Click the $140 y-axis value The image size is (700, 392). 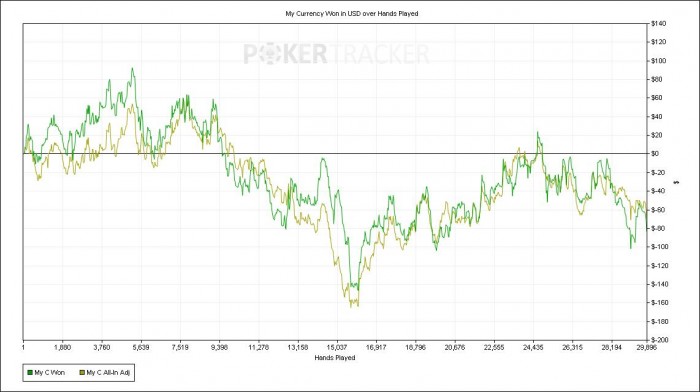(658, 23)
